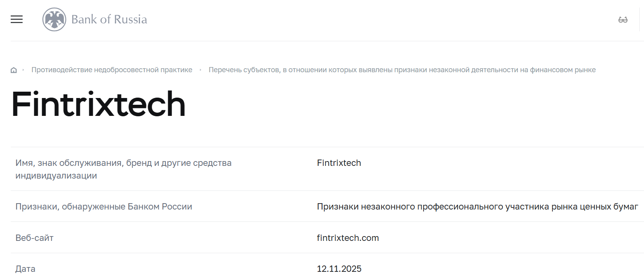
Task: Select value Признаки незаконного профессионального участника
Action: pyautogui.click(x=477, y=207)
